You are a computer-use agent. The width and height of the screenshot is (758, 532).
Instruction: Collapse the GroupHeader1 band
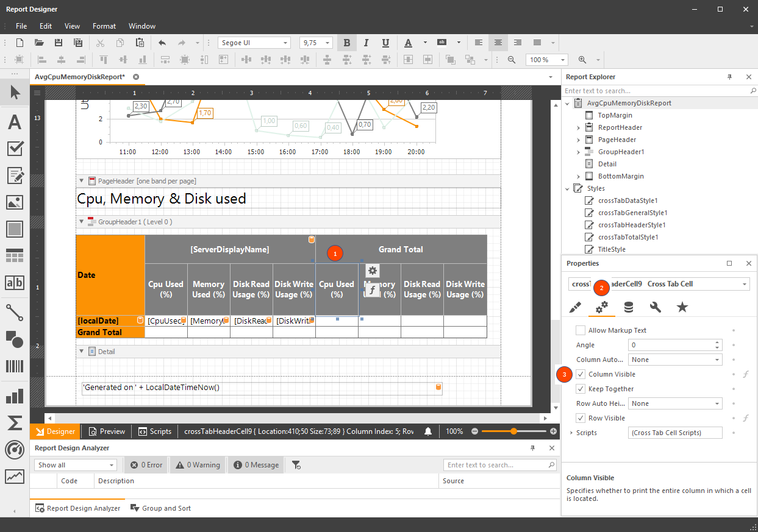(x=82, y=222)
